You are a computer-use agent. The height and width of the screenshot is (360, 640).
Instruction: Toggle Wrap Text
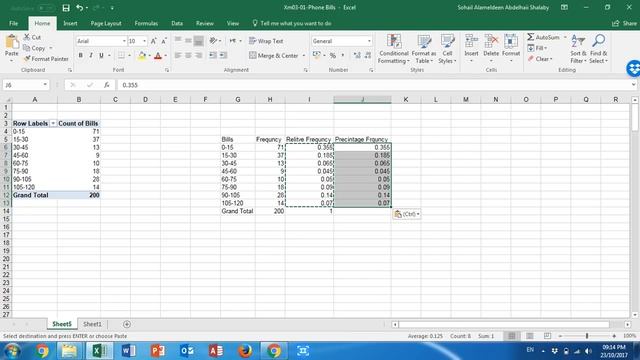(266, 41)
